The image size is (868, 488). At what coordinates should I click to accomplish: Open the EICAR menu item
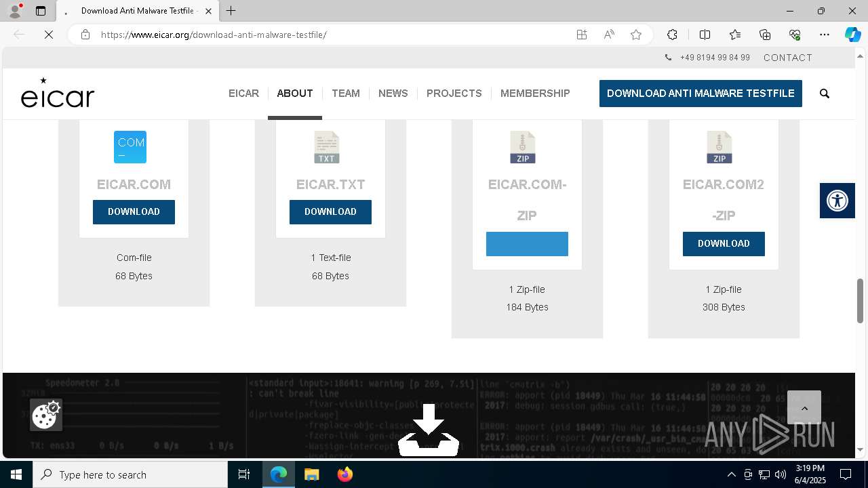[x=243, y=94]
